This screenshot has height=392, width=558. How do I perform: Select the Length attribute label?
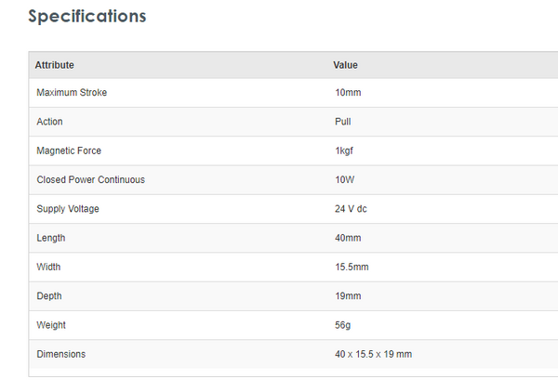pos(51,238)
